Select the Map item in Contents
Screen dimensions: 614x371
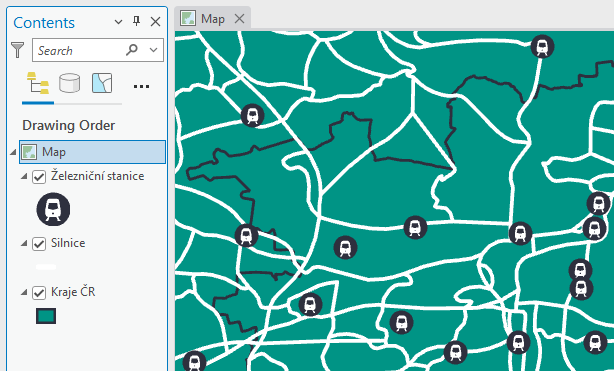[92, 152]
